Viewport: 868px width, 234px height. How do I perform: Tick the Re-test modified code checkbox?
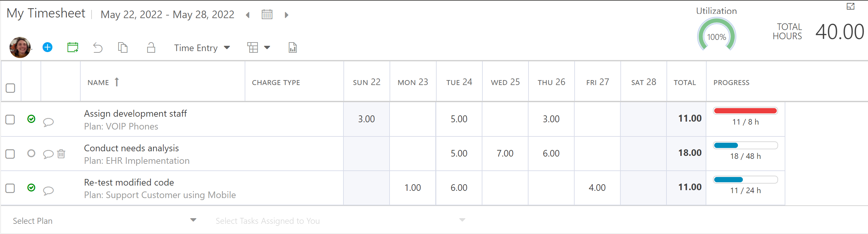[x=10, y=188]
